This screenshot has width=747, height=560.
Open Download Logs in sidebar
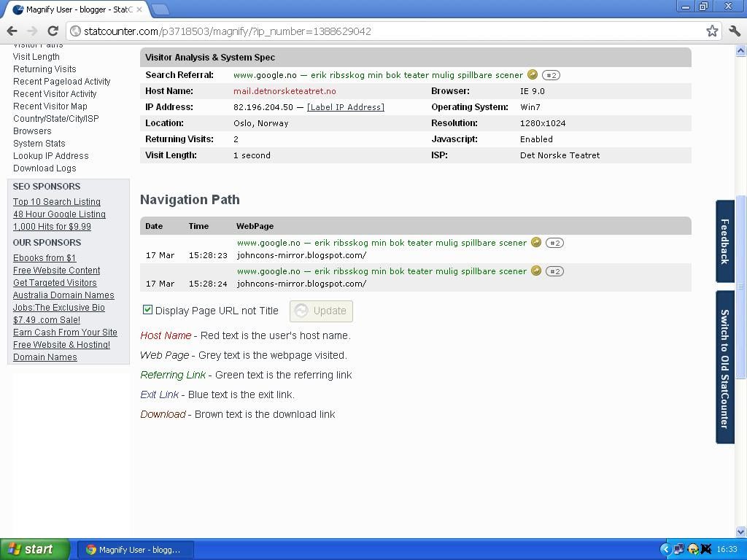(44, 168)
